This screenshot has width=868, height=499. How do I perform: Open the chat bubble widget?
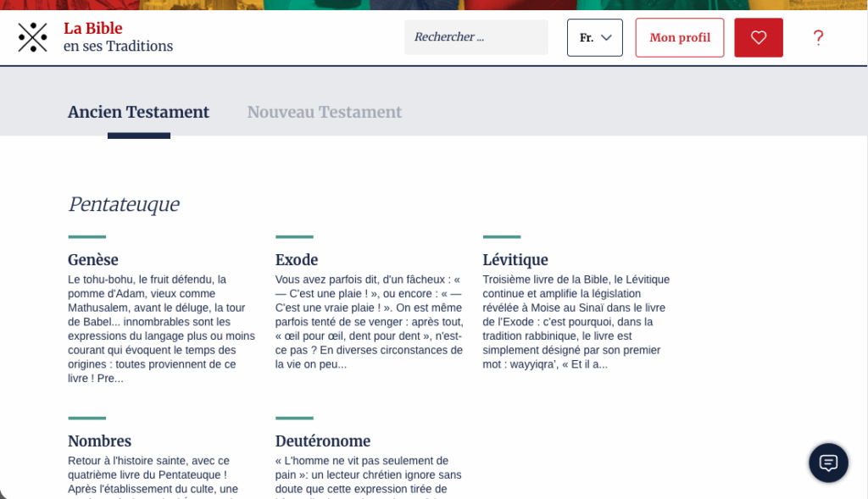828,463
